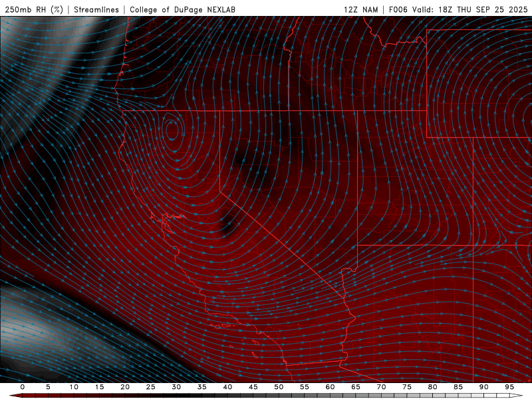The height and width of the screenshot is (399, 532).
Task: Click the "Streamlines" label in the header
Action: 96,9
